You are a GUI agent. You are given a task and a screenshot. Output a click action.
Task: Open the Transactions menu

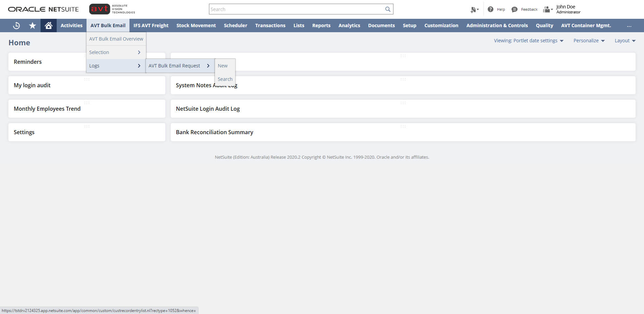pyautogui.click(x=270, y=25)
